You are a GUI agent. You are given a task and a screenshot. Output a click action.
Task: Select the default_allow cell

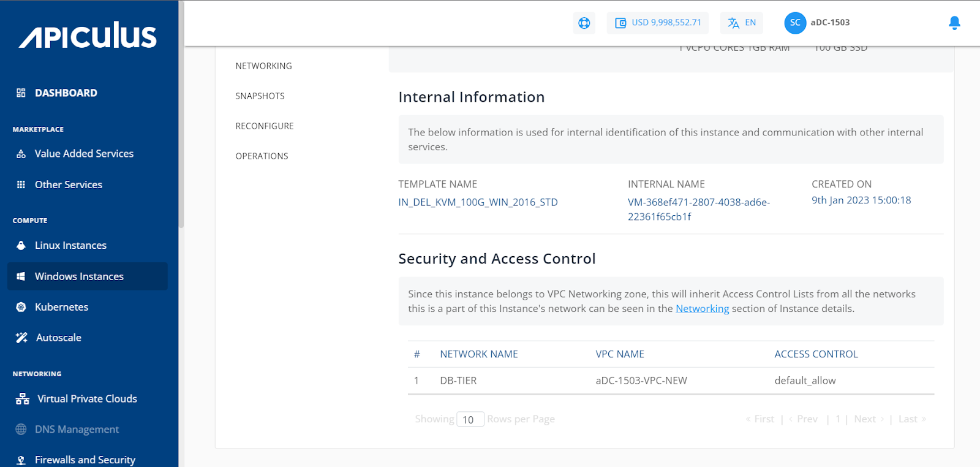point(805,381)
